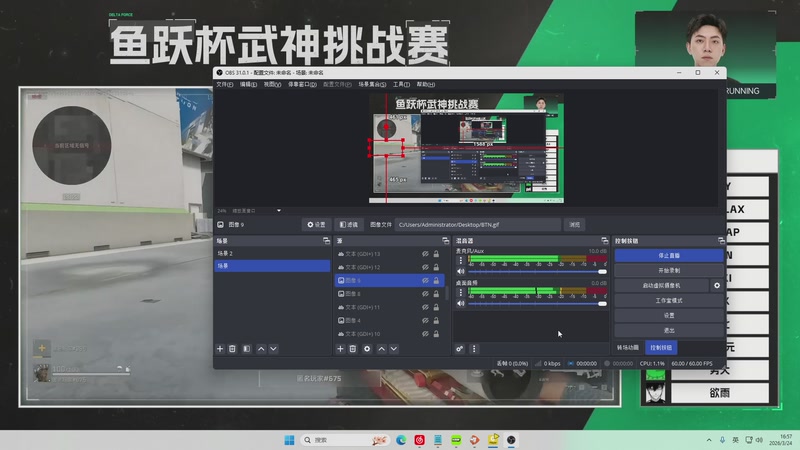
Task: Switch to 转场动画 tab
Action: (628, 348)
